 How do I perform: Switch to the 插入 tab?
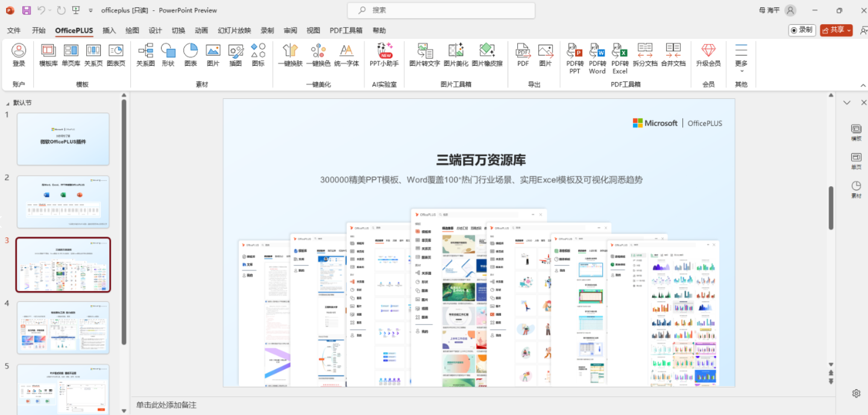109,31
